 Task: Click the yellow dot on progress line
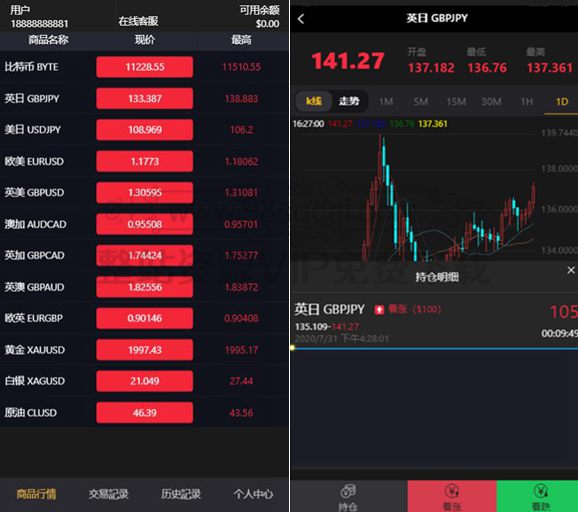pos(292,348)
